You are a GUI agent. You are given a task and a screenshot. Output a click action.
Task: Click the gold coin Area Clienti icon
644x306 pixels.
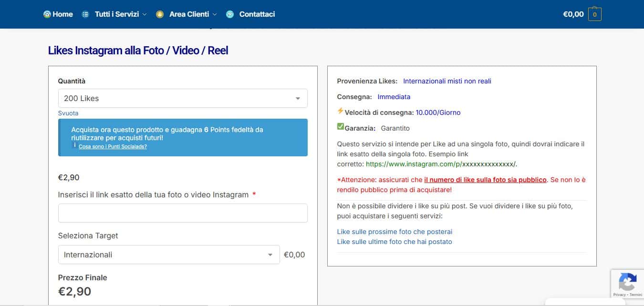click(160, 14)
